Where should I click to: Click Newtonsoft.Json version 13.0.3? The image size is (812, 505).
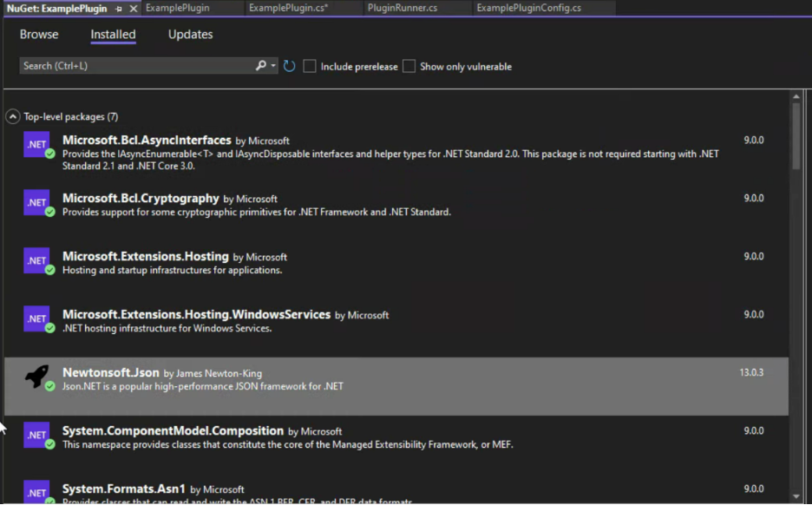[x=751, y=372]
